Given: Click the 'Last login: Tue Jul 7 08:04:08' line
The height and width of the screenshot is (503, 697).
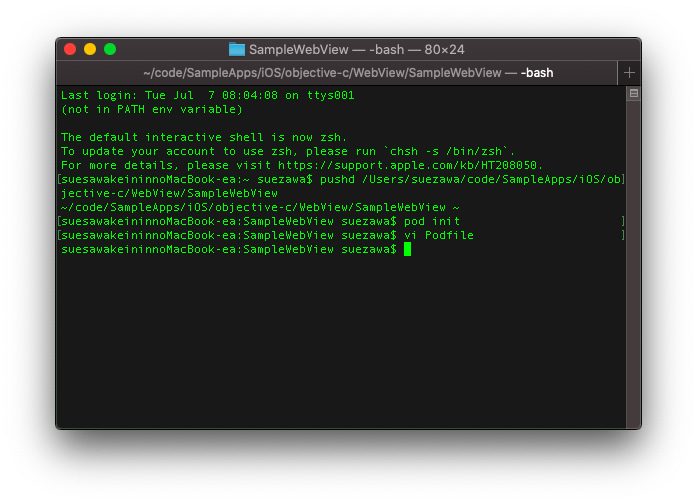Looking at the screenshot, I should click(x=208, y=95).
